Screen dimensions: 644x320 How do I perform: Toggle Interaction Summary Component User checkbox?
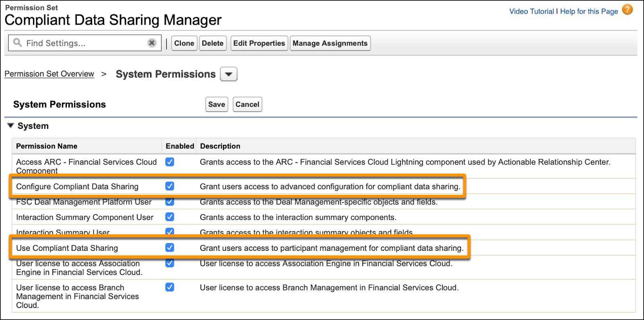pos(170,217)
